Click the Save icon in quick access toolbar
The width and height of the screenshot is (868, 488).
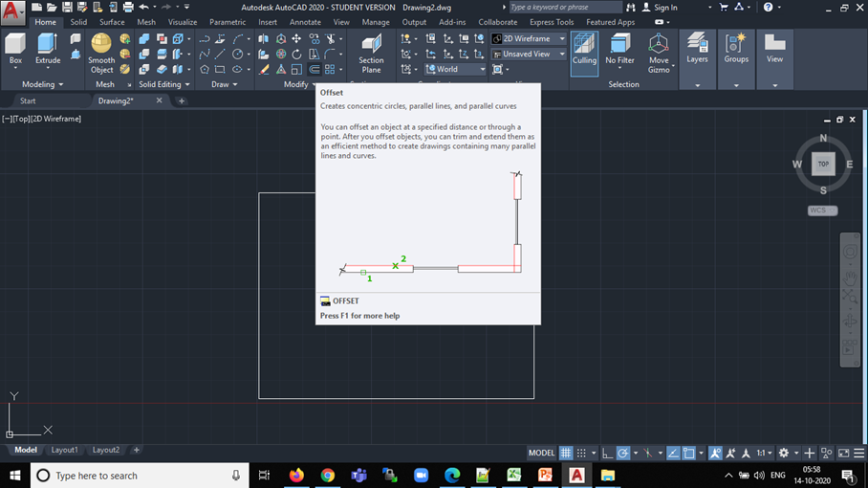coord(67,8)
